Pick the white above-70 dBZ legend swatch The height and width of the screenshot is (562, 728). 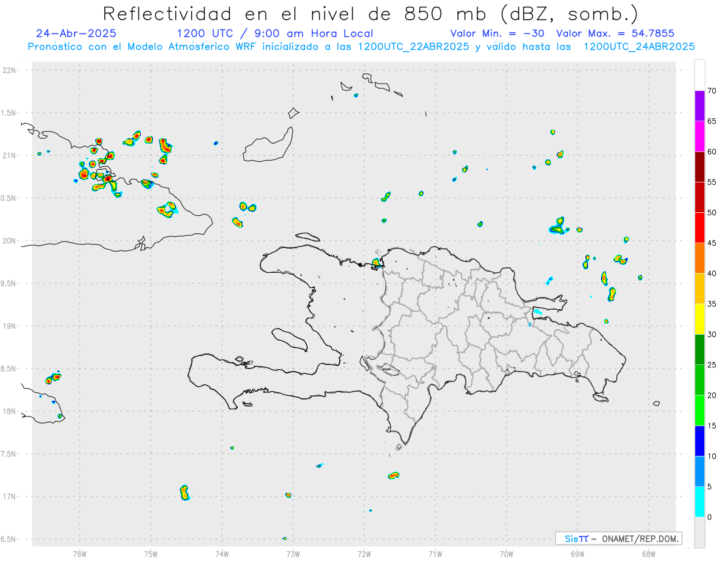(699, 76)
